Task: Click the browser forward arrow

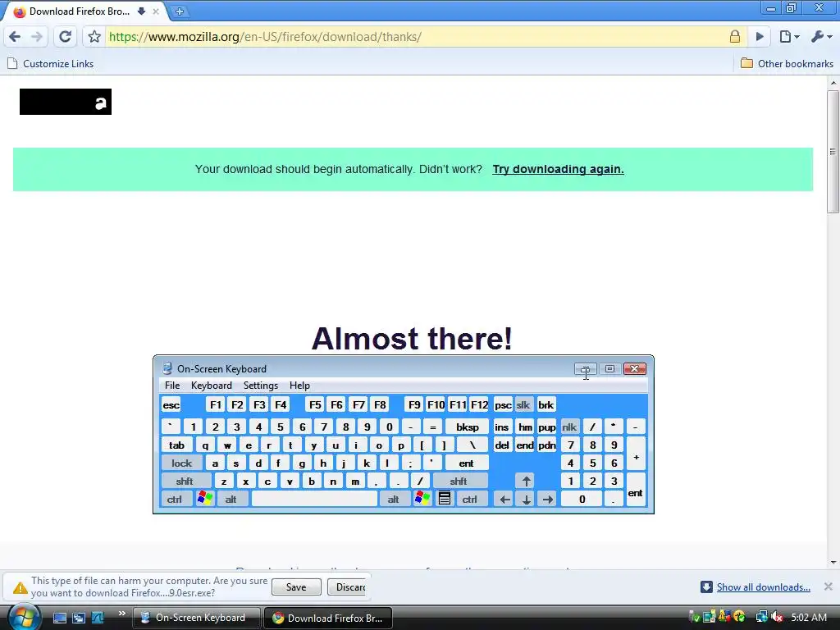Action: coord(37,36)
